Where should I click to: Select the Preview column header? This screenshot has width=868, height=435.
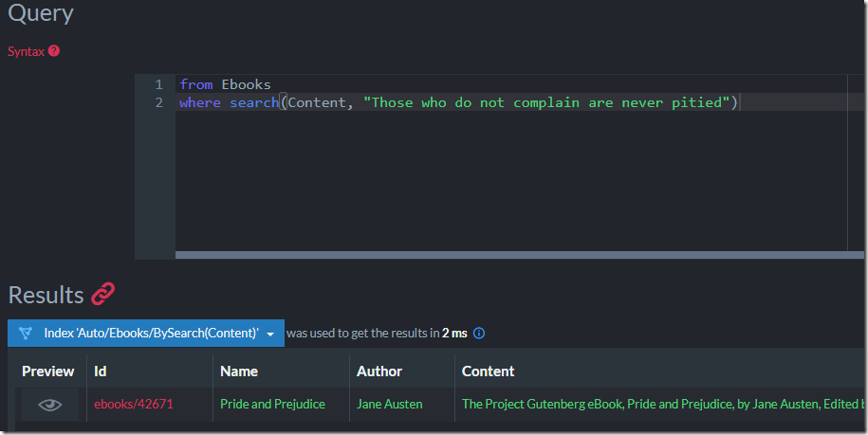pyautogui.click(x=47, y=372)
